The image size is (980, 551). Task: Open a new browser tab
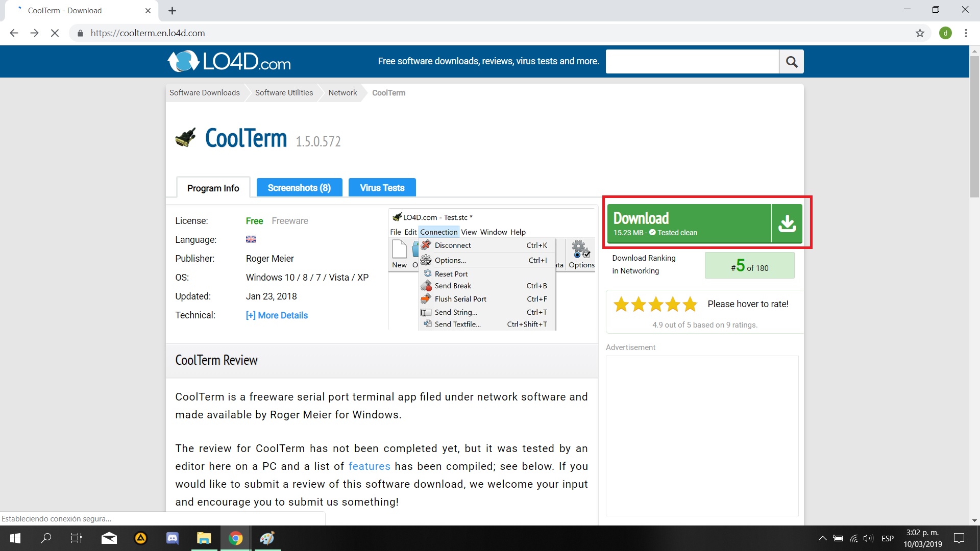click(173, 11)
